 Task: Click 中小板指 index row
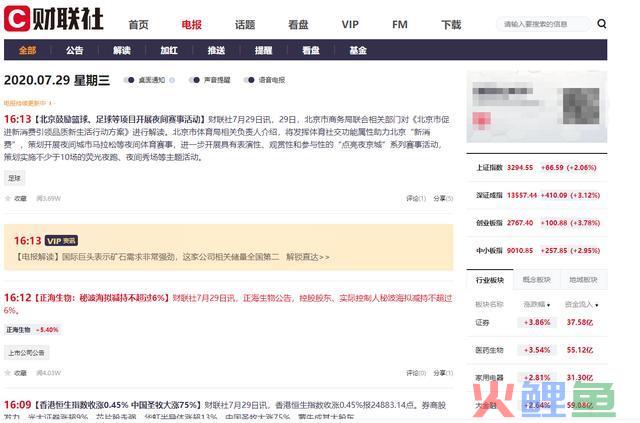(537, 250)
